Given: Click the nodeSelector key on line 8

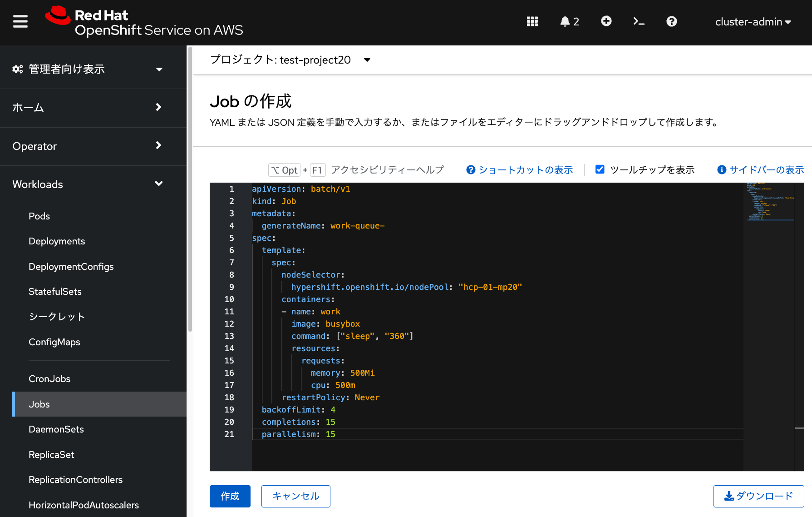Looking at the screenshot, I should click(x=311, y=275).
